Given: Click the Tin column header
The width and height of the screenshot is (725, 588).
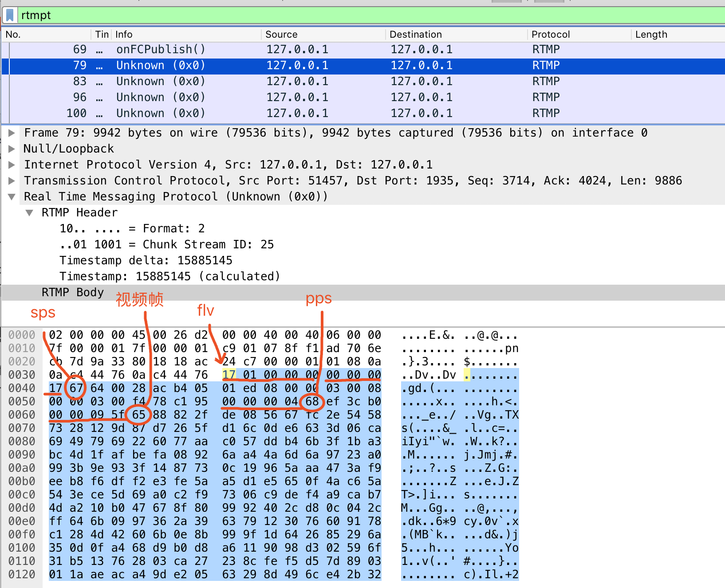Looking at the screenshot, I should coord(102,34).
